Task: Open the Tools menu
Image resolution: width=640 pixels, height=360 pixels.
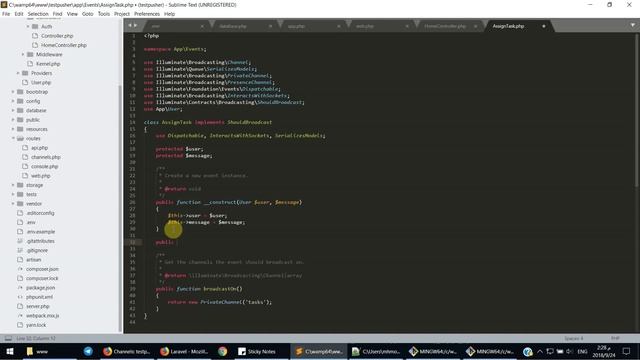Action: (104, 14)
